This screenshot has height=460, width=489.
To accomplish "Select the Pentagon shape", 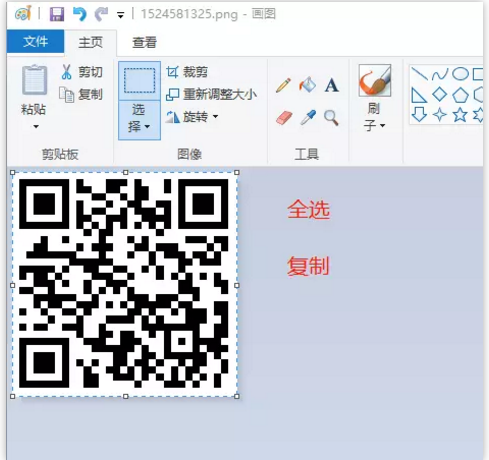I will 460,95.
